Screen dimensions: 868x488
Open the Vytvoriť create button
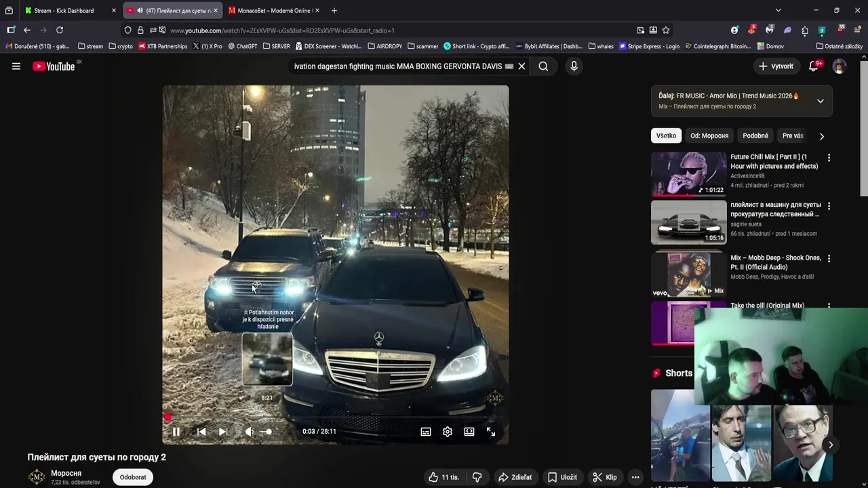point(776,66)
